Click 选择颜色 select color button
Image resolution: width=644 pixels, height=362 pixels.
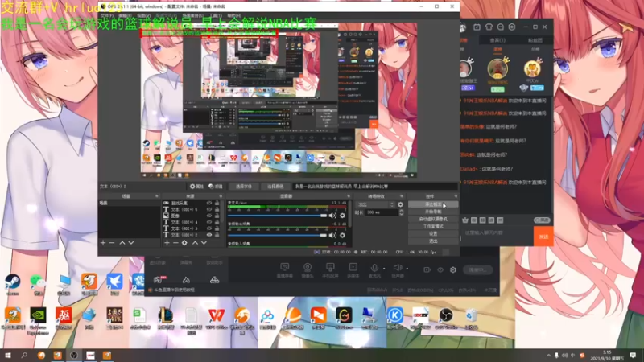[275, 187]
